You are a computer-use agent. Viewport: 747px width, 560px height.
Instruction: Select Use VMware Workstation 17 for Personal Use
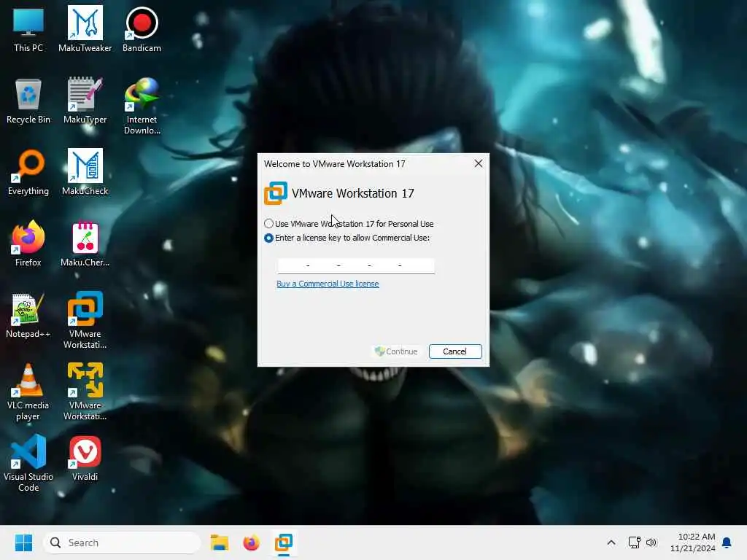coord(349,224)
